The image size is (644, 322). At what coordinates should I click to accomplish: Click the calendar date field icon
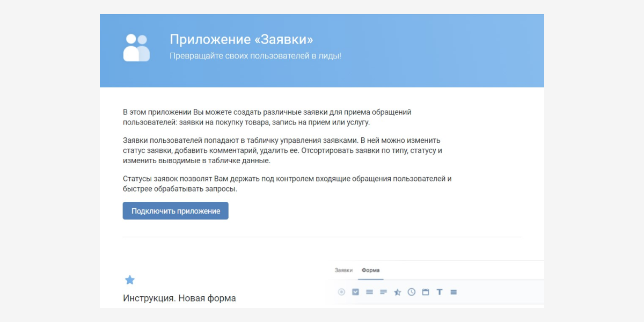click(426, 292)
